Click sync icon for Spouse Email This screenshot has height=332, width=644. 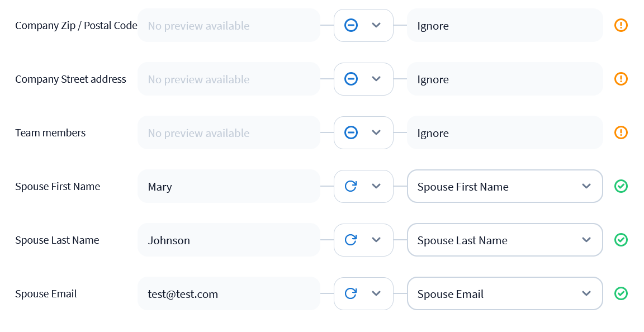coord(351,293)
